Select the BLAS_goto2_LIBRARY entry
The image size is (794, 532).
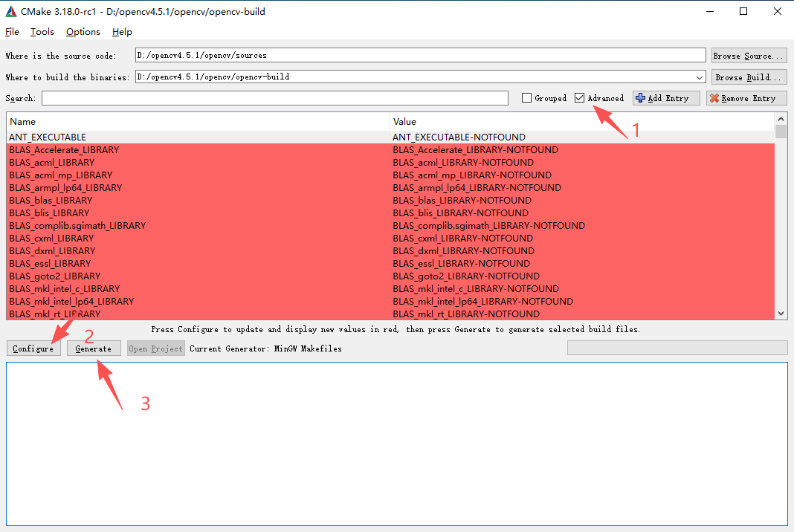point(55,276)
